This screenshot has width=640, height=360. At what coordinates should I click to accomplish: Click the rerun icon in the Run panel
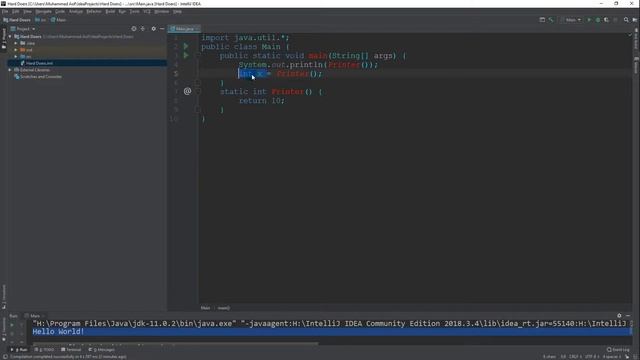12,325
